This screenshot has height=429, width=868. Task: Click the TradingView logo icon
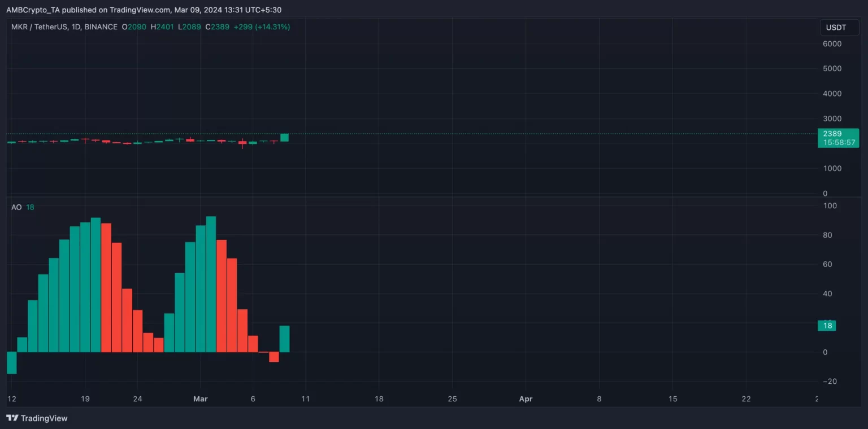(x=12, y=418)
